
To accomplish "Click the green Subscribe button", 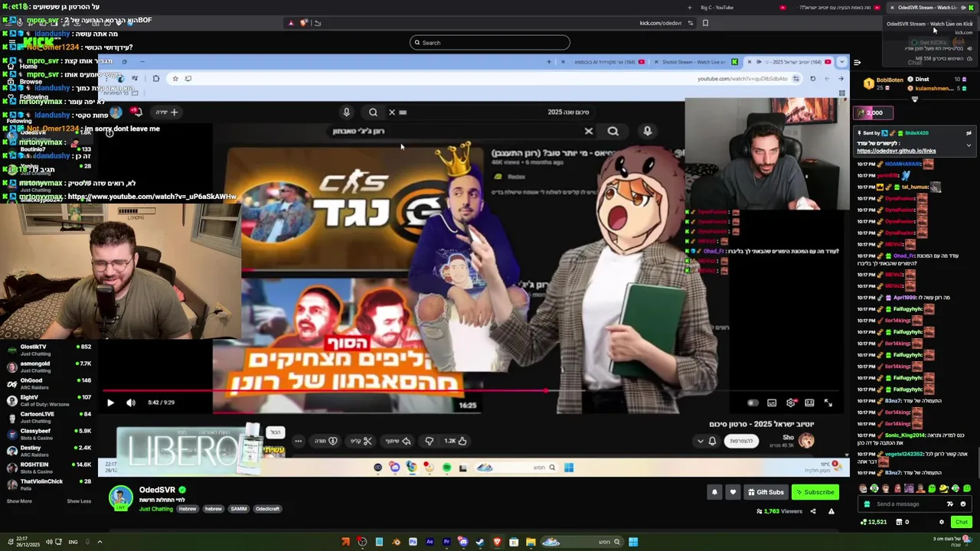I will pyautogui.click(x=815, y=492).
